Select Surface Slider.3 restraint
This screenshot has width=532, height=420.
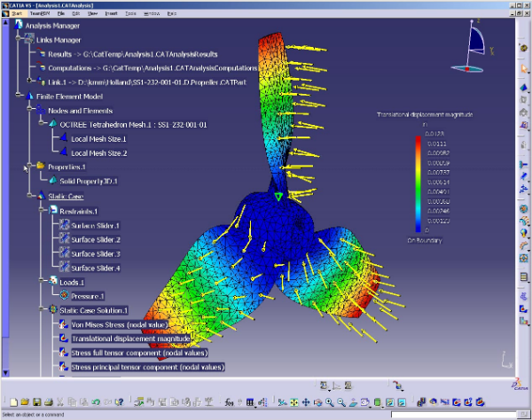[95, 253]
